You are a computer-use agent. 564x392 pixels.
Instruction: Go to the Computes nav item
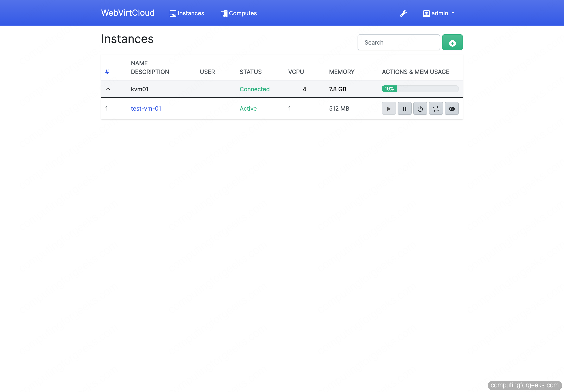pos(238,13)
